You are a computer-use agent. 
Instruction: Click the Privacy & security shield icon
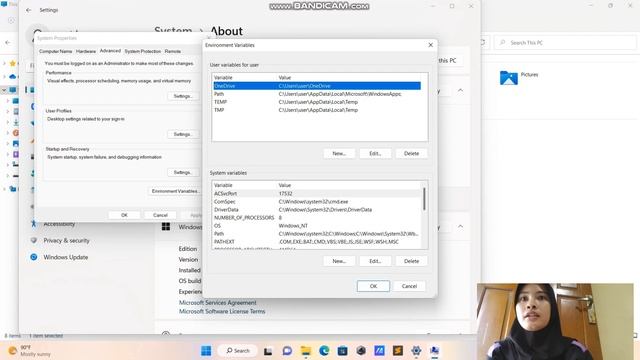[34, 240]
